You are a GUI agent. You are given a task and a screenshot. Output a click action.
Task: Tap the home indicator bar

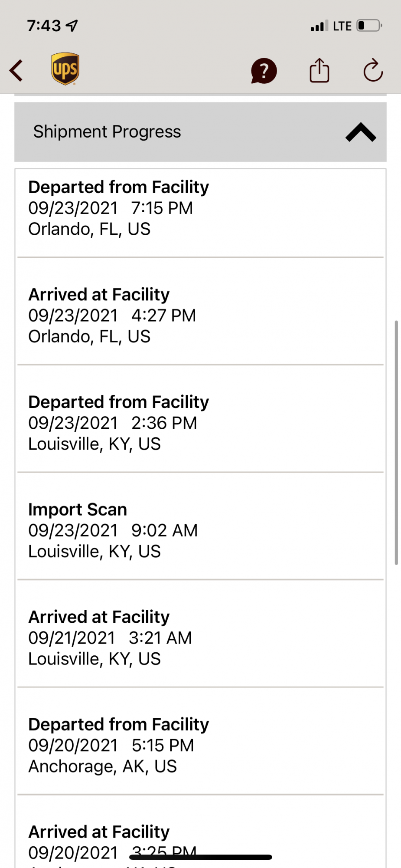201,857
